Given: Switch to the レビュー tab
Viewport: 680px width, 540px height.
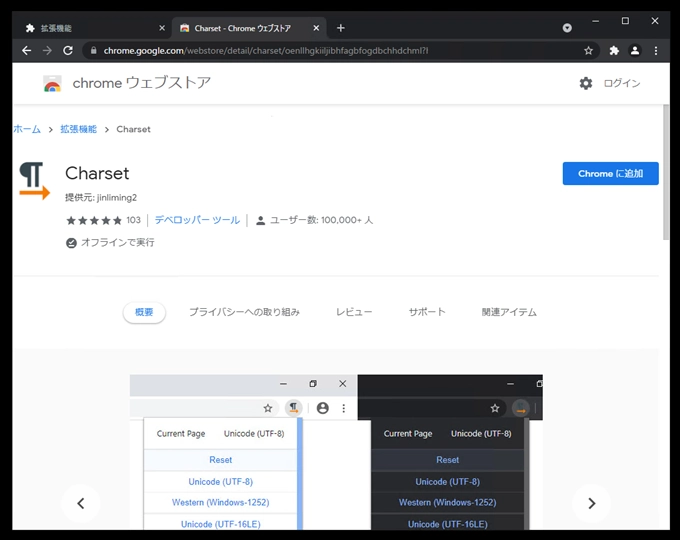Looking at the screenshot, I should pos(354,312).
